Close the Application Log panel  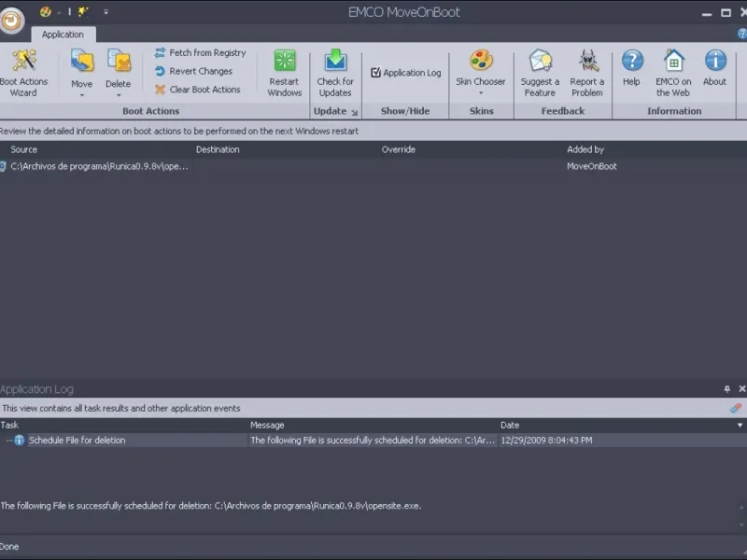[741, 389]
